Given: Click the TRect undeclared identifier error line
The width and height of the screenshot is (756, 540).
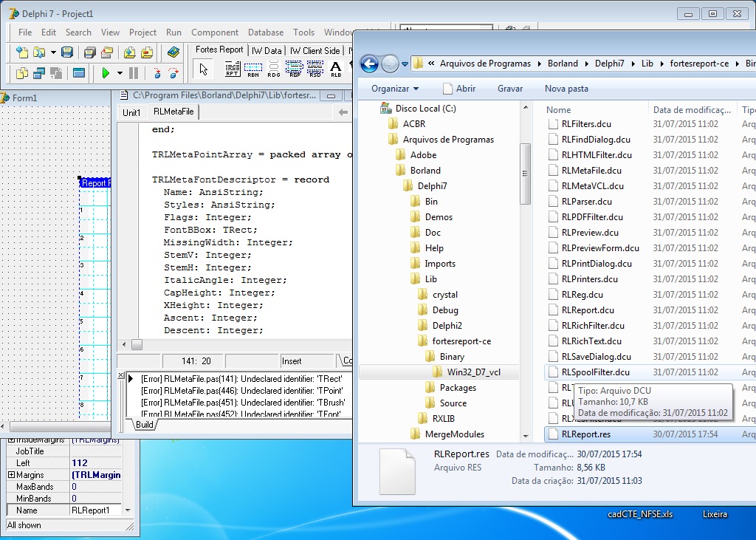Looking at the screenshot, I should point(241,379).
